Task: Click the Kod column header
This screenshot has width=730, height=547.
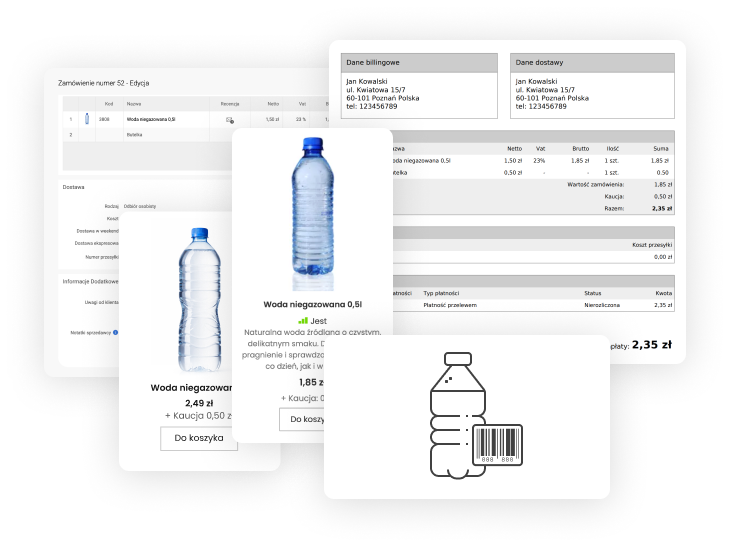Action: 109,104
